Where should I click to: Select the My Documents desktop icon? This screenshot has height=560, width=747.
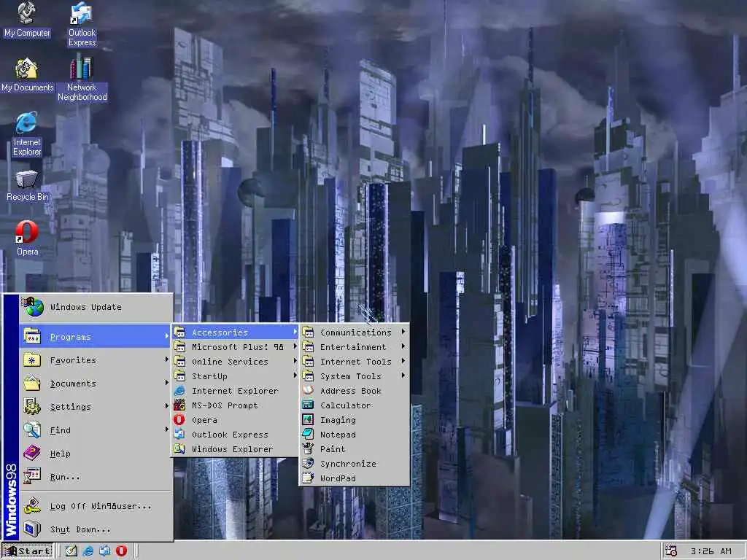tap(27, 75)
